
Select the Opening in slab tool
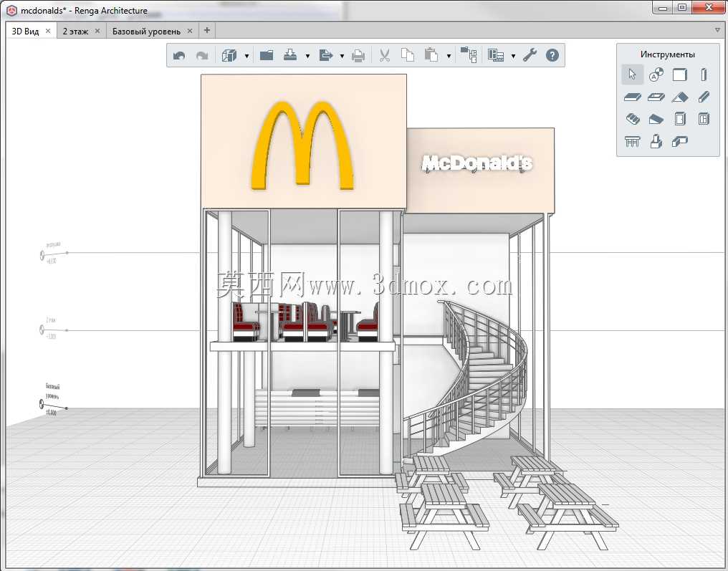(x=656, y=97)
